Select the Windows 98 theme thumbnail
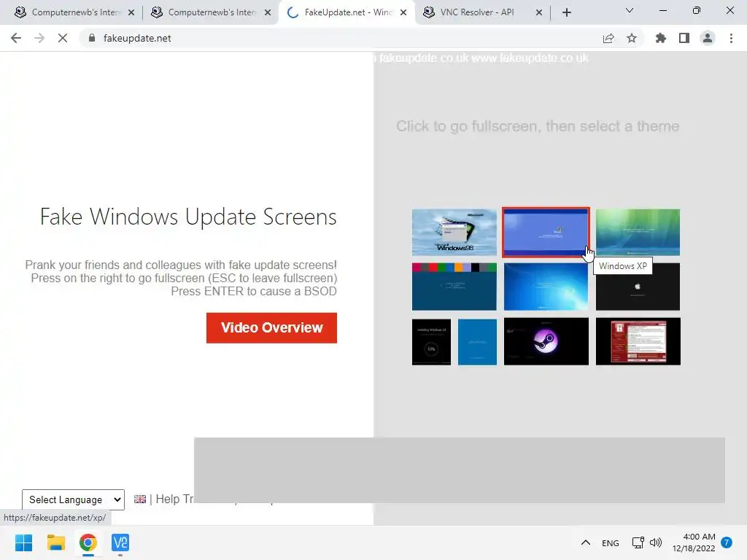Image resolution: width=747 pixels, height=560 pixels. pos(454,232)
